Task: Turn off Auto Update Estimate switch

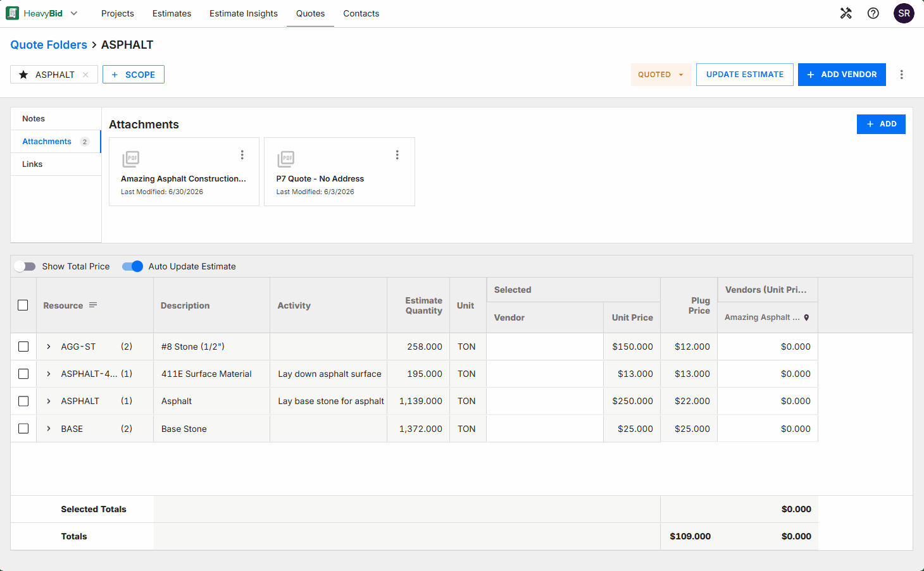Action: 132,266
